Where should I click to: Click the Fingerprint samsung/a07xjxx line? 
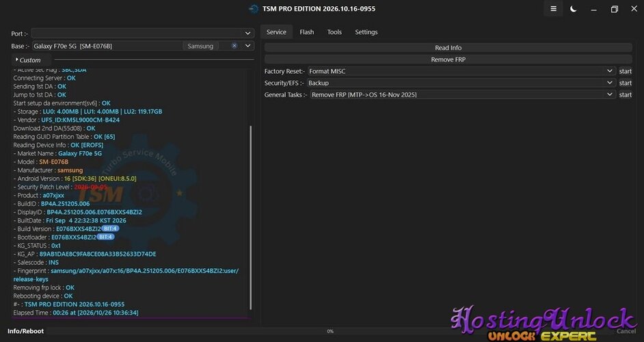click(x=126, y=274)
